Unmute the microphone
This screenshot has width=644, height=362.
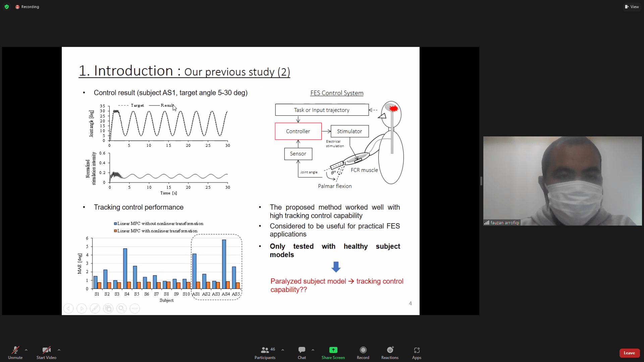pos(15,353)
